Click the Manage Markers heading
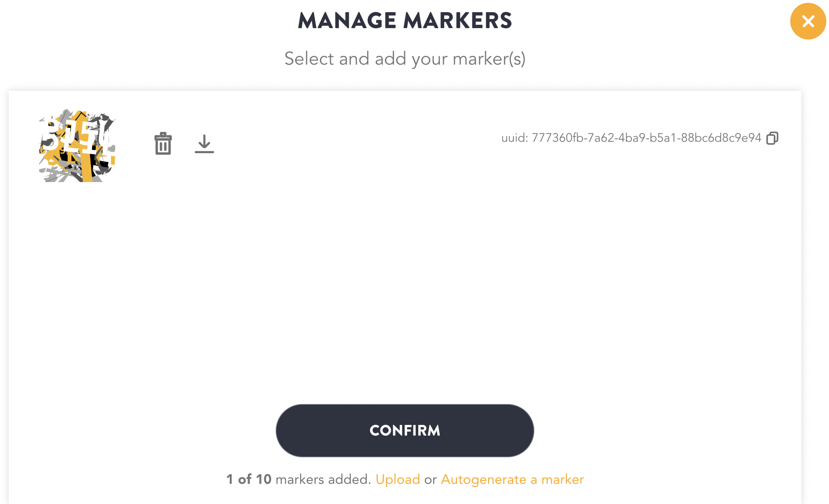 coord(405,21)
